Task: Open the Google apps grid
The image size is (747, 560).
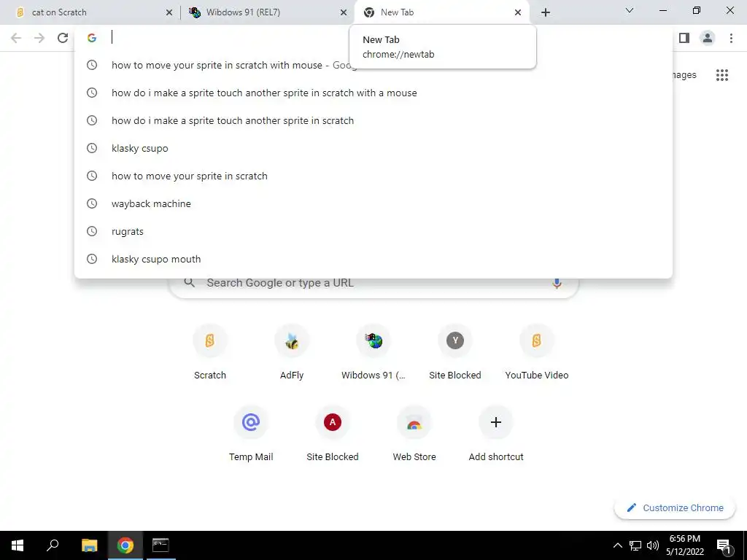Action: click(721, 75)
